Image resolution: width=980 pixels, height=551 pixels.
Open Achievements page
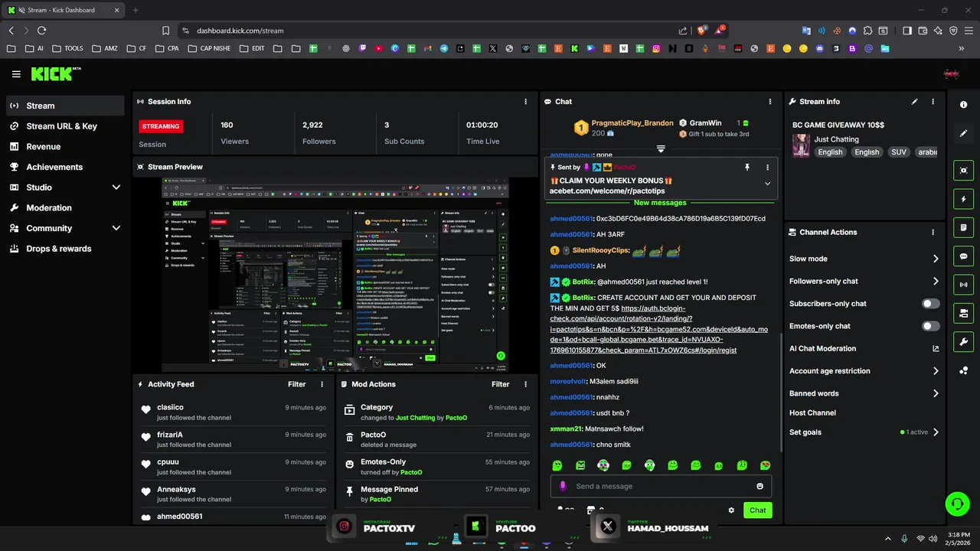tap(65, 167)
